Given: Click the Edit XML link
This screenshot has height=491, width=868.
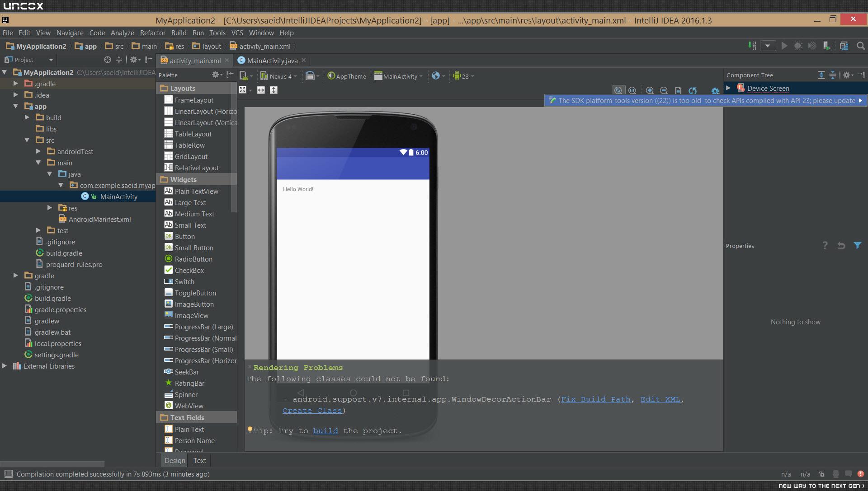Looking at the screenshot, I should [660, 399].
